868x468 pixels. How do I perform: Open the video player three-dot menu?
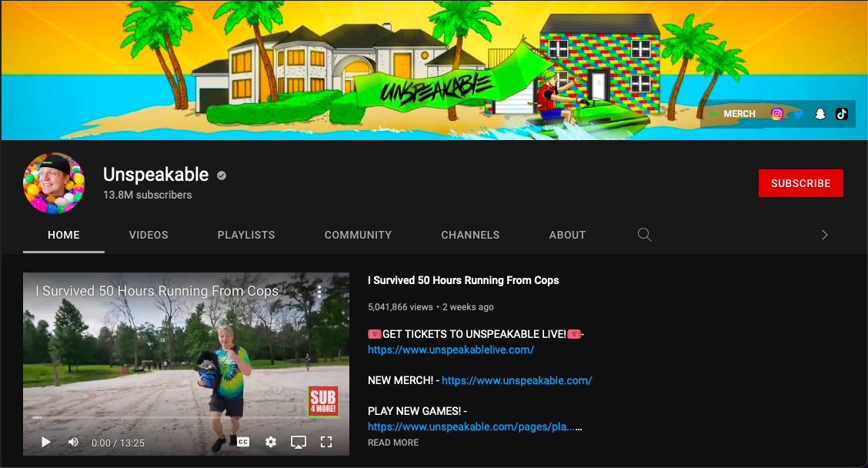click(319, 291)
